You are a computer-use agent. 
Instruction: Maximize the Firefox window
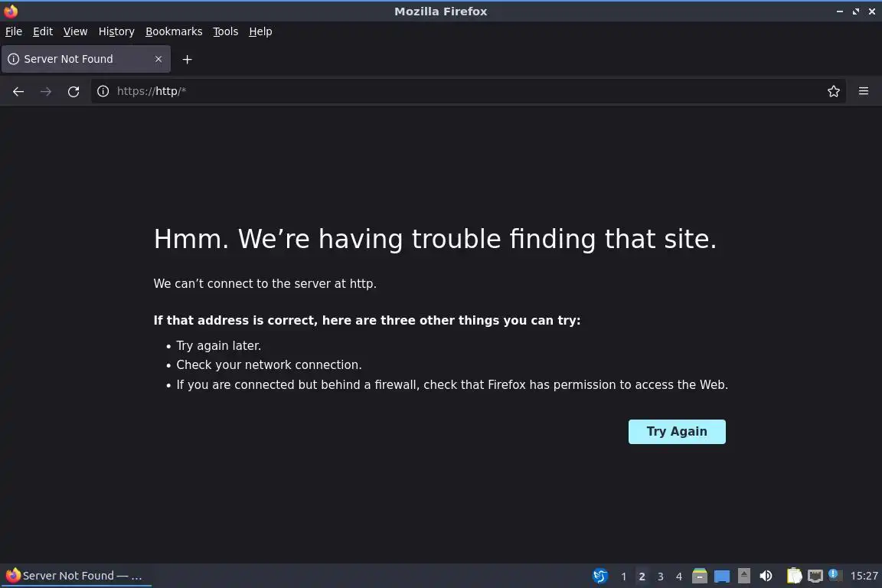(855, 11)
